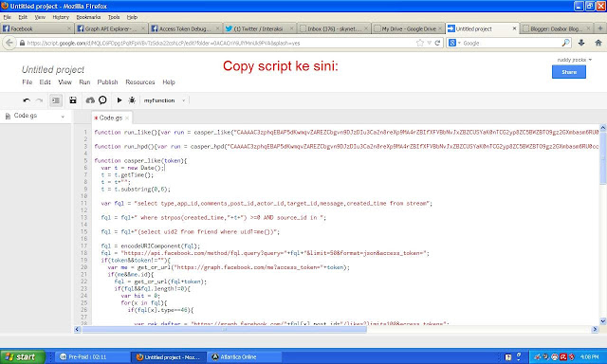This screenshot has height=364, width=607.
Task: Click the scroll down arrow of editor
Action: [603, 321]
